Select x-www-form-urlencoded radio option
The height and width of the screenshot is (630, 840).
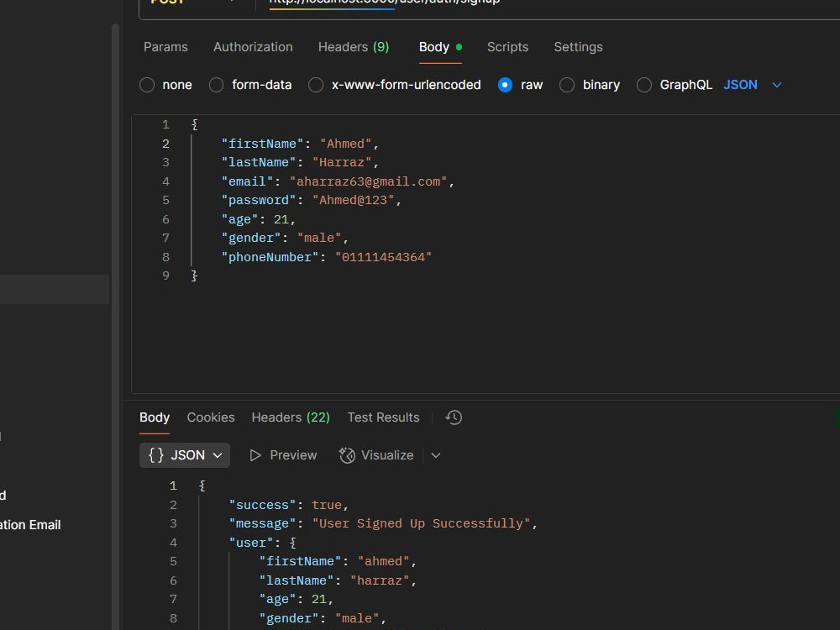pyautogui.click(x=316, y=85)
